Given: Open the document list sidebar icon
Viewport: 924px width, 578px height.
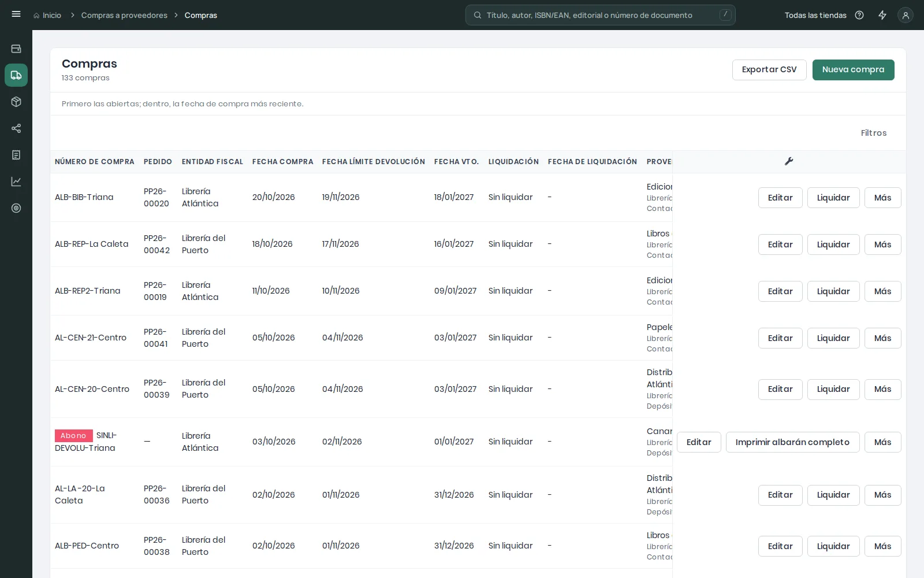Looking at the screenshot, I should (16, 155).
